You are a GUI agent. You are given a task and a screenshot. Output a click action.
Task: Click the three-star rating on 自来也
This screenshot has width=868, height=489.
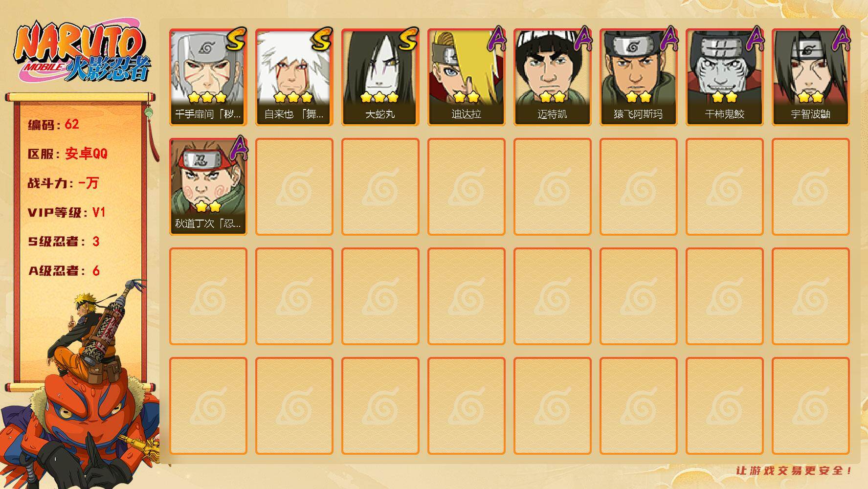tap(294, 97)
